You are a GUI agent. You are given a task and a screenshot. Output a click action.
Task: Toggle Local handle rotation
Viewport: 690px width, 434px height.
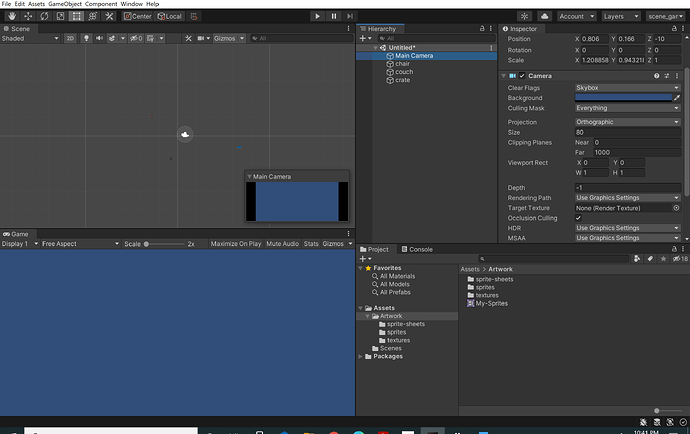(x=170, y=16)
